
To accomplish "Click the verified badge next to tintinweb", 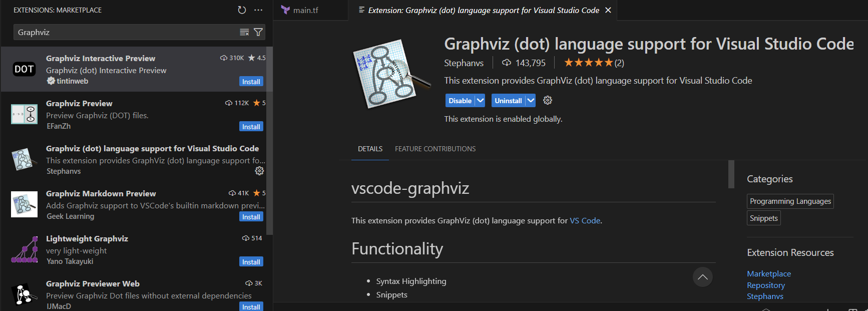I will click(51, 81).
